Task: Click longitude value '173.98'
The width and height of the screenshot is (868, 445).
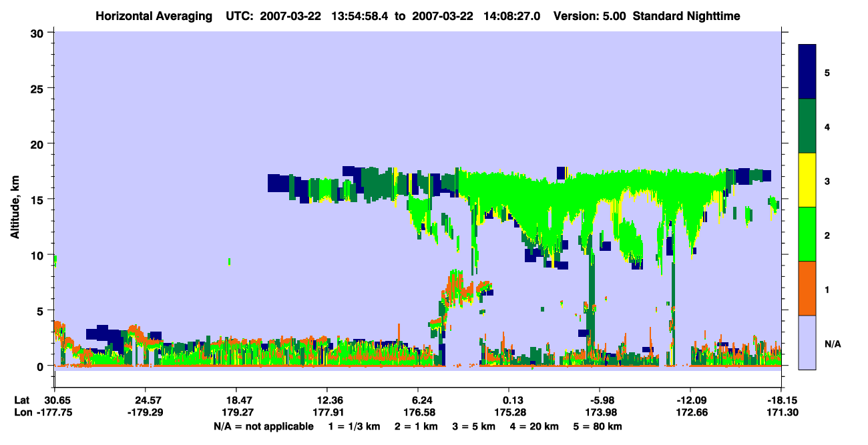Action: [600, 413]
